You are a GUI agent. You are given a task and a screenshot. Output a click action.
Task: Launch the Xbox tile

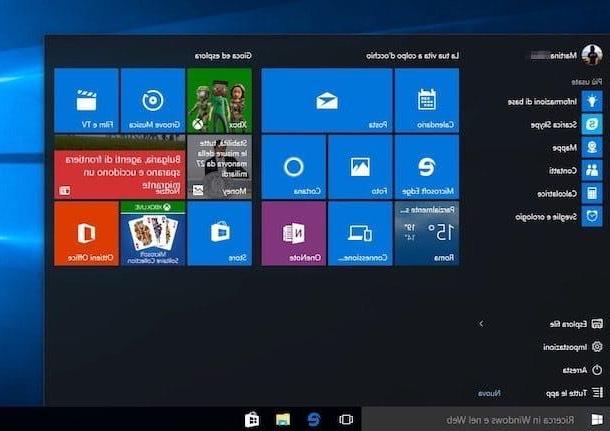(219, 100)
